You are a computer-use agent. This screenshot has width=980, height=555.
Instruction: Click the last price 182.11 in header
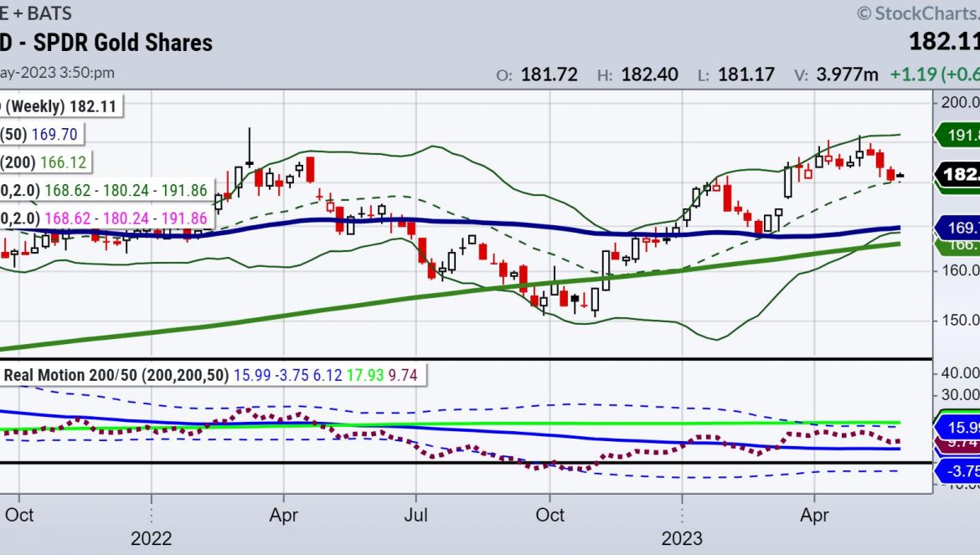(944, 41)
